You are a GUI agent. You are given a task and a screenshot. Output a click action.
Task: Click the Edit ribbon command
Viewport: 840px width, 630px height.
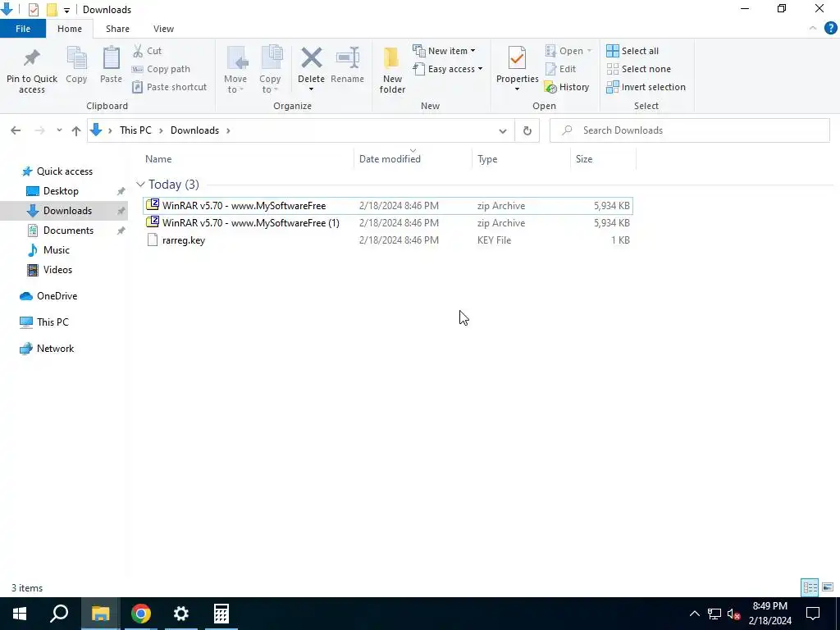[560, 69]
